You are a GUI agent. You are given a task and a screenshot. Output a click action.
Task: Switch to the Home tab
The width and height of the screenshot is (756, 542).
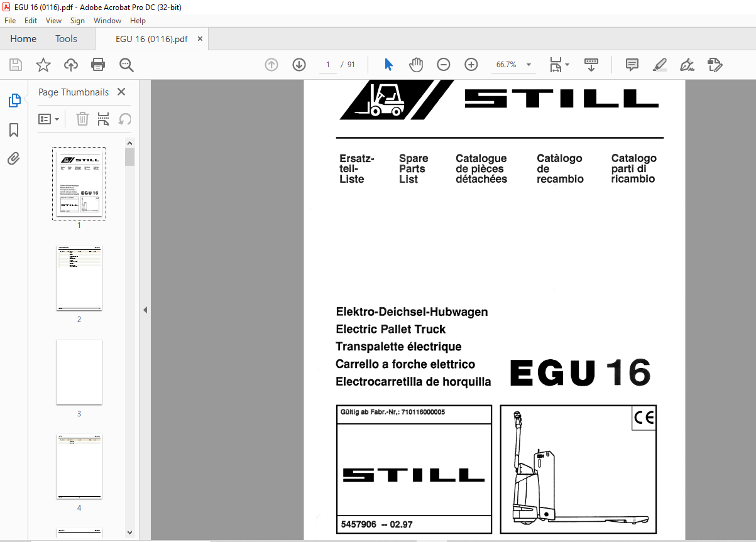click(23, 39)
